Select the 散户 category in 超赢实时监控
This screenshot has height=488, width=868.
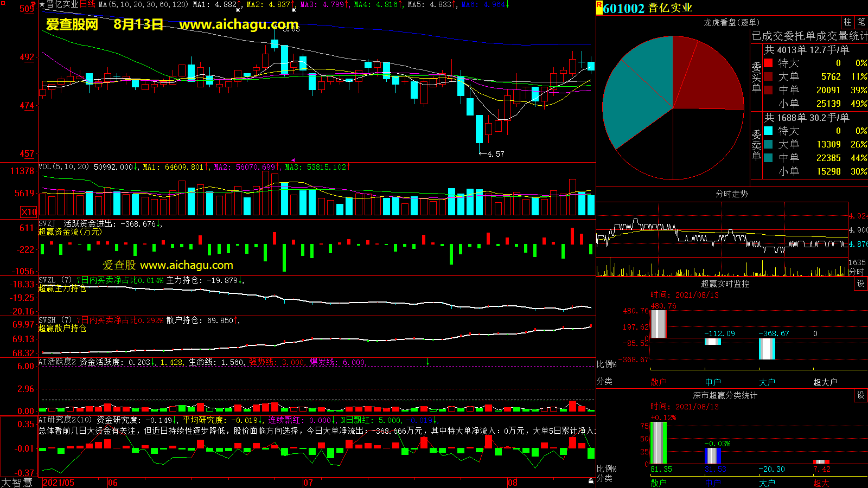pyautogui.click(x=658, y=382)
